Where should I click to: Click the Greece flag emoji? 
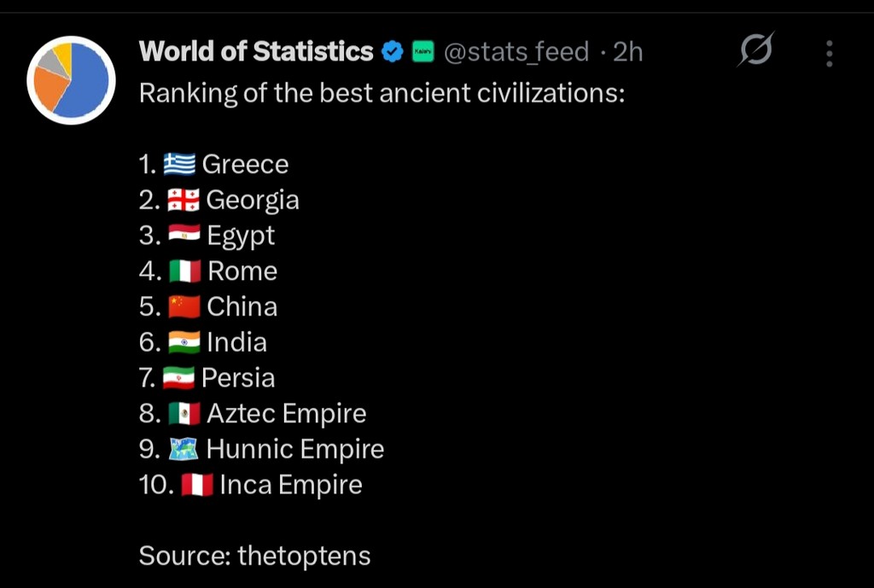click(180, 164)
